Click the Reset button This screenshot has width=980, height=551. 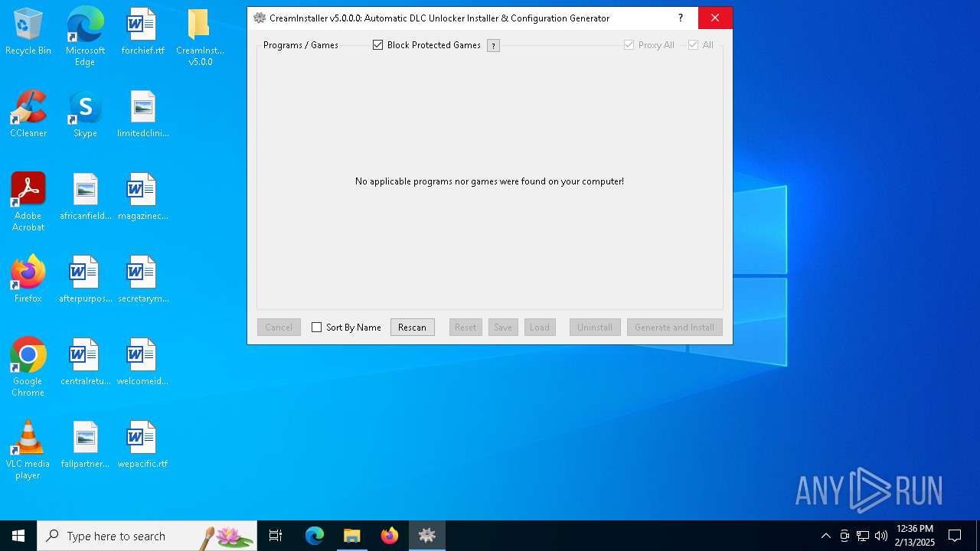[x=465, y=328]
